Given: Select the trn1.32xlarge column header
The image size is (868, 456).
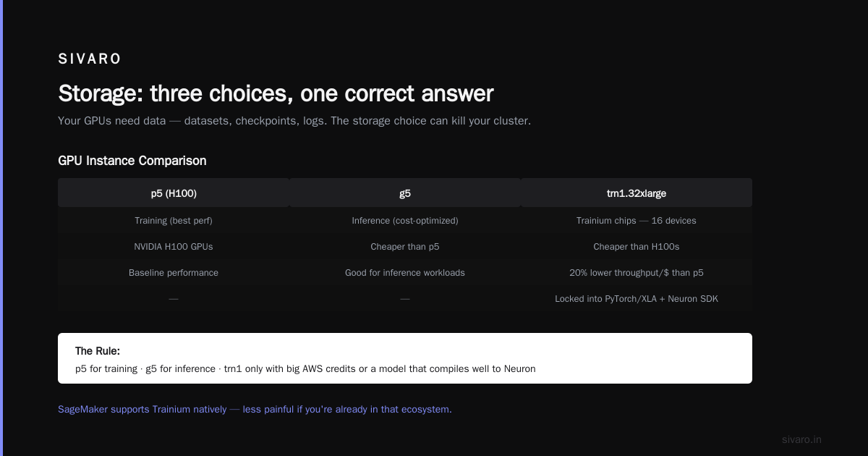Looking at the screenshot, I should click(x=637, y=193).
